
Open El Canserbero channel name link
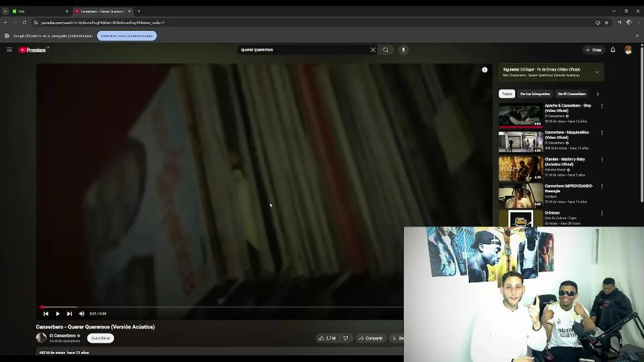62,336
